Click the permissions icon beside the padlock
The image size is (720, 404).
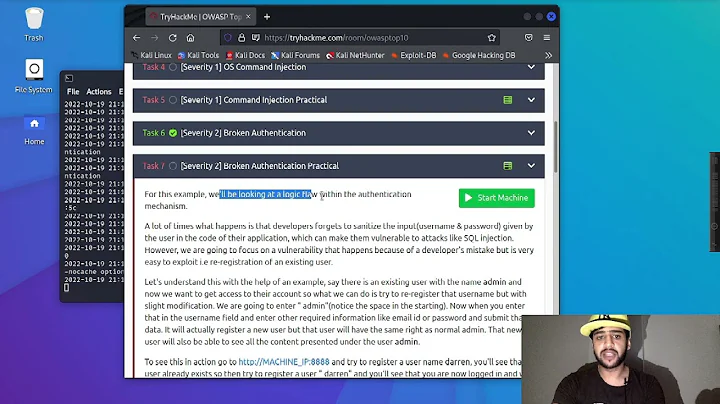point(256,38)
